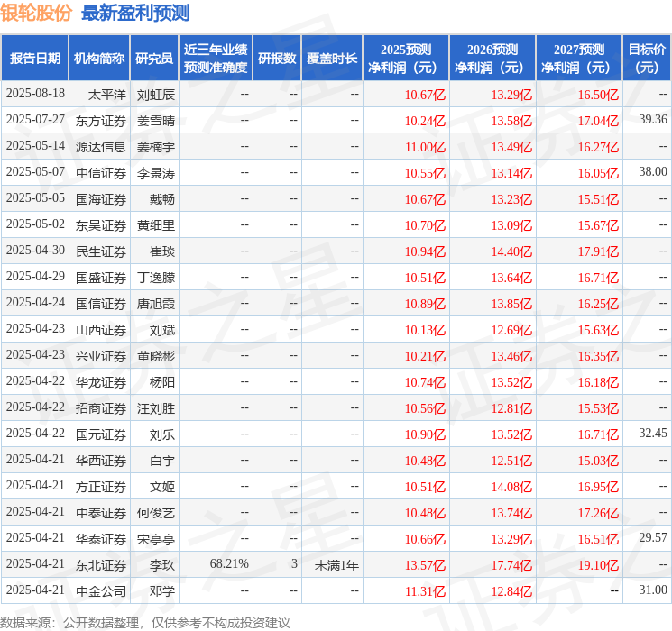This screenshot has height=631, width=672.
Task: Select the 研究员 column header
Action: [154, 58]
